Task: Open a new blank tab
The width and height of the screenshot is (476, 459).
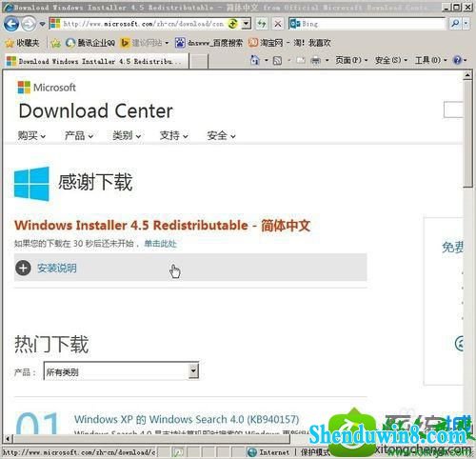Action: (199, 61)
